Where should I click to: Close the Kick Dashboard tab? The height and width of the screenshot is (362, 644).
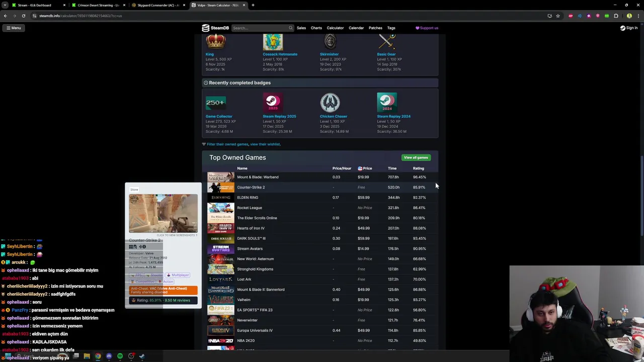click(64, 5)
